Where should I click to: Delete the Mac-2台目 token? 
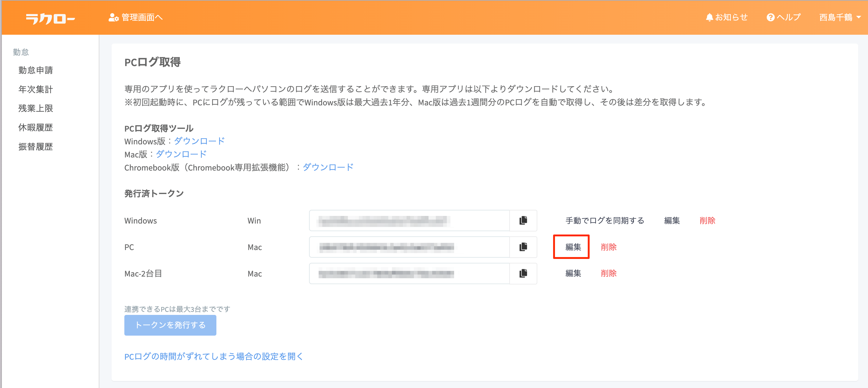[x=609, y=273]
